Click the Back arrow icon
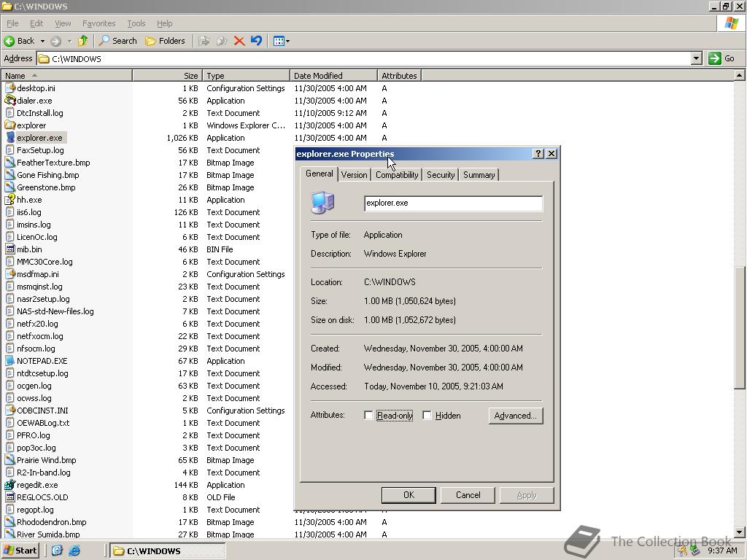The width and height of the screenshot is (747, 560). click(x=9, y=41)
